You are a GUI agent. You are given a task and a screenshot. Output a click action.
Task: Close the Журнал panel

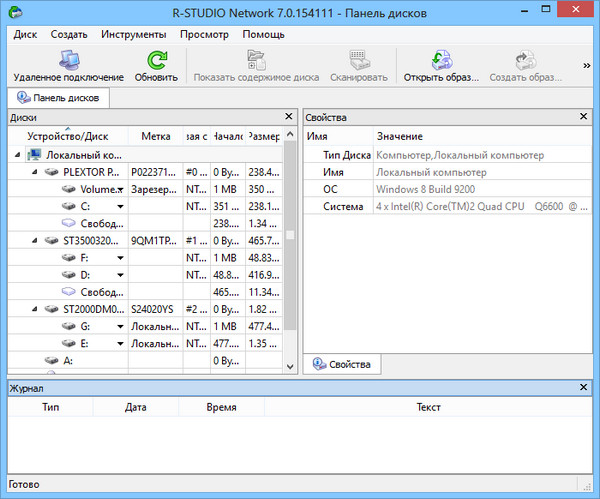tap(585, 387)
